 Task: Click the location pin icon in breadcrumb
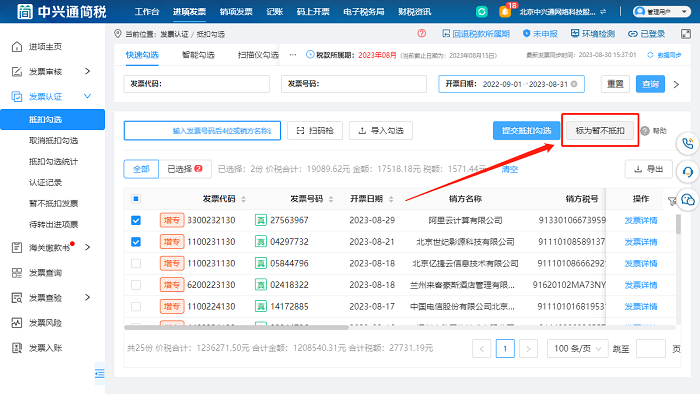(118, 33)
